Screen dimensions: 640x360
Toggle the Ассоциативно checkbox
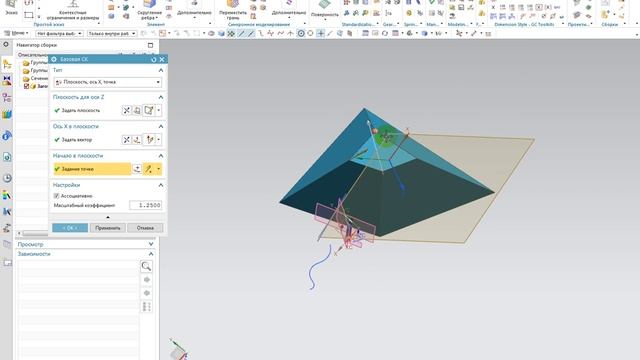click(x=57, y=196)
